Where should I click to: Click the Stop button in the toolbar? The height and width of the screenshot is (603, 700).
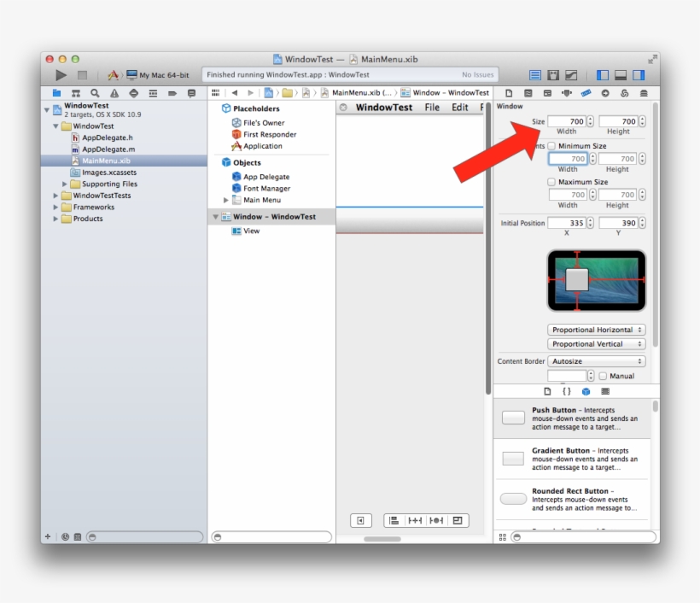[x=83, y=76]
